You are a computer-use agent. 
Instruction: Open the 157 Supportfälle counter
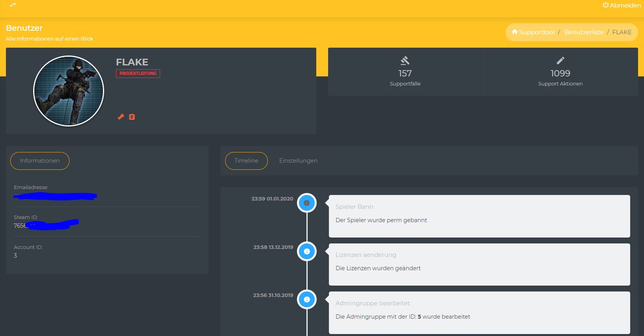click(405, 73)
